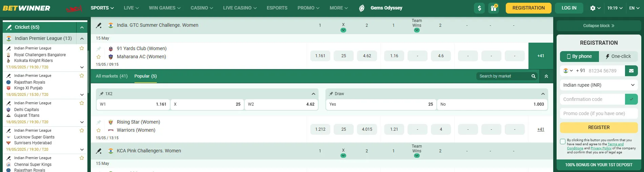Click Maharana AC team logo
Image resolution: width=644 pixels, height=172 pixels.
[x=110, y=57]
